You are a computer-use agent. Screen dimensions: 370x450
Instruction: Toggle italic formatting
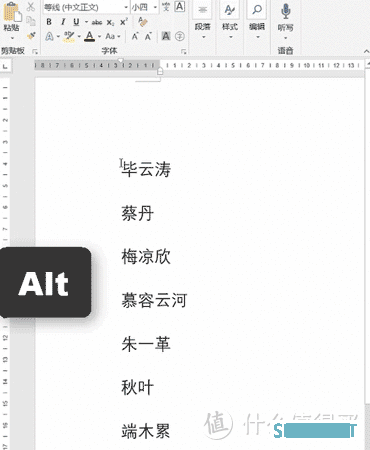point(63,22)
